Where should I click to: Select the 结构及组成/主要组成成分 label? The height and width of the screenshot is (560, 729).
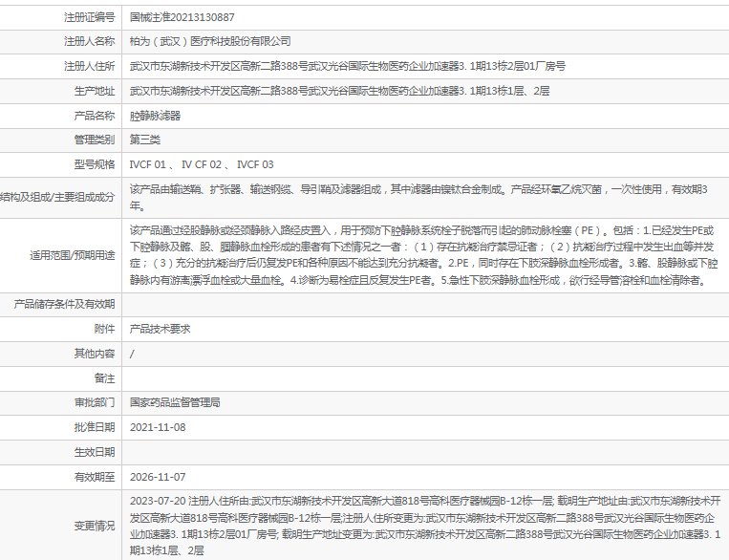(57, 197)
